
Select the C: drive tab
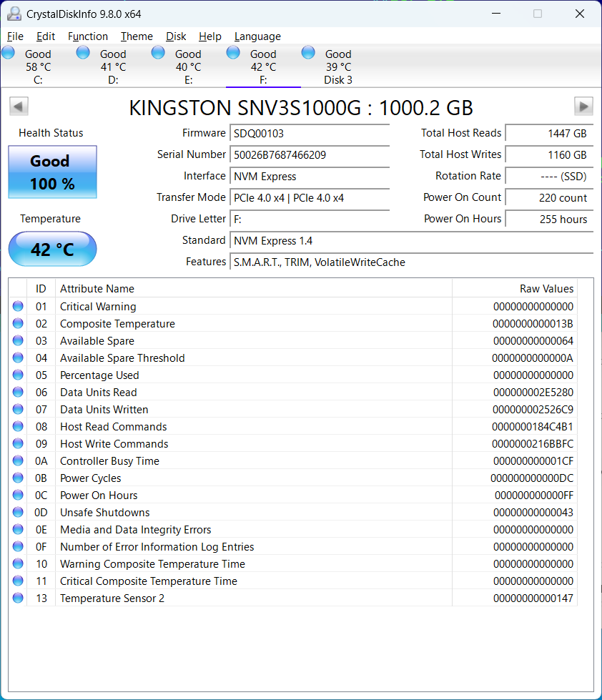click(x=38, y=66)
